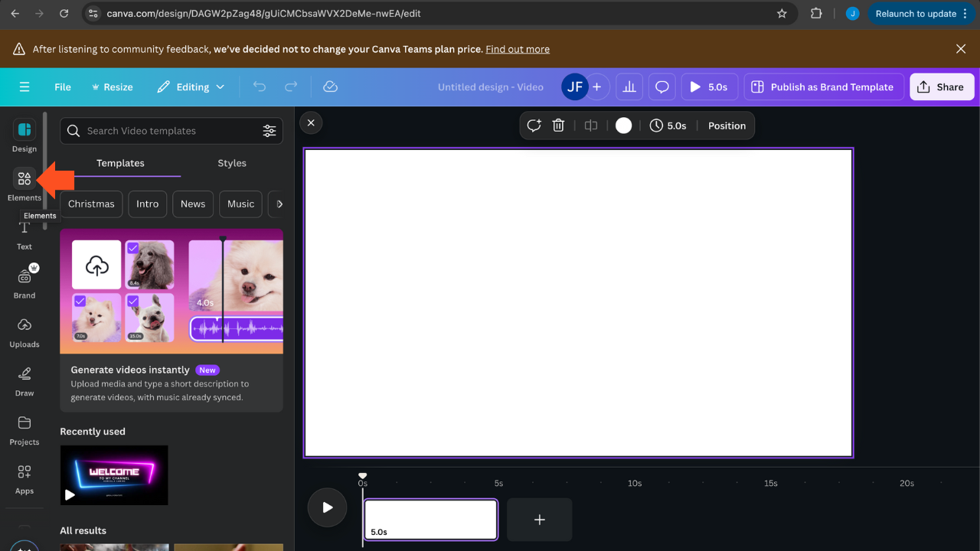Open the Uploads panel
Screen dimensions: 980x551
(x=24, y=331)
